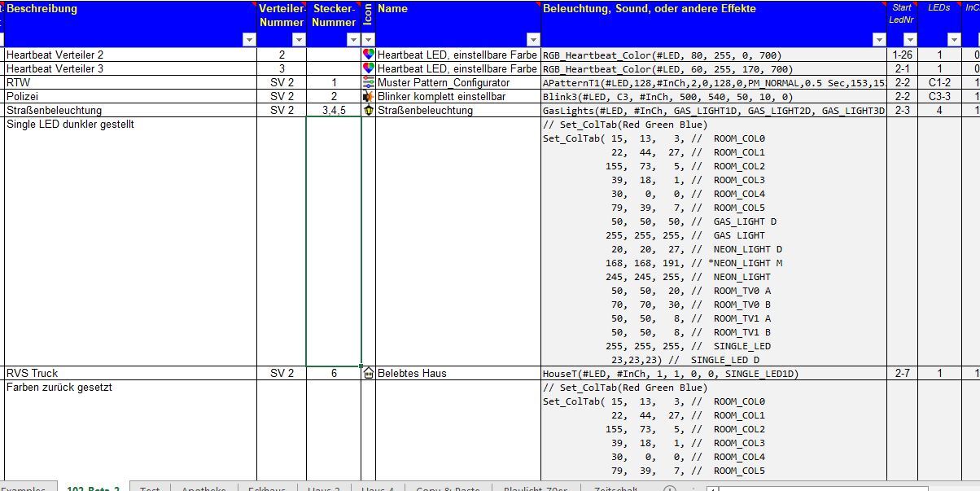This screenshot has width=980, height=491.
Task: Switch to the Eckhaus sheet tab
Action: 267,489
